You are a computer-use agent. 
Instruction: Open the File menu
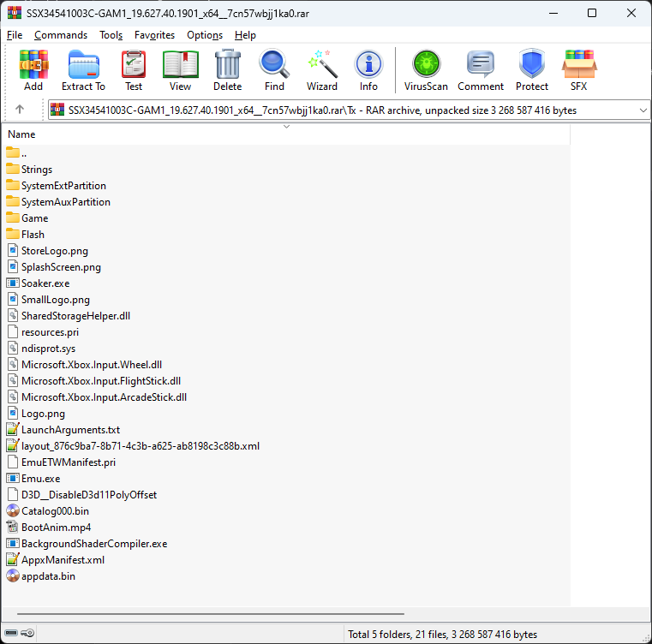click(15, 35)
